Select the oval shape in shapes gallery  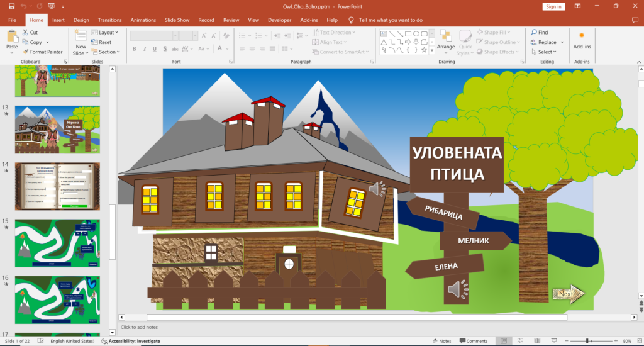point(416,34)
